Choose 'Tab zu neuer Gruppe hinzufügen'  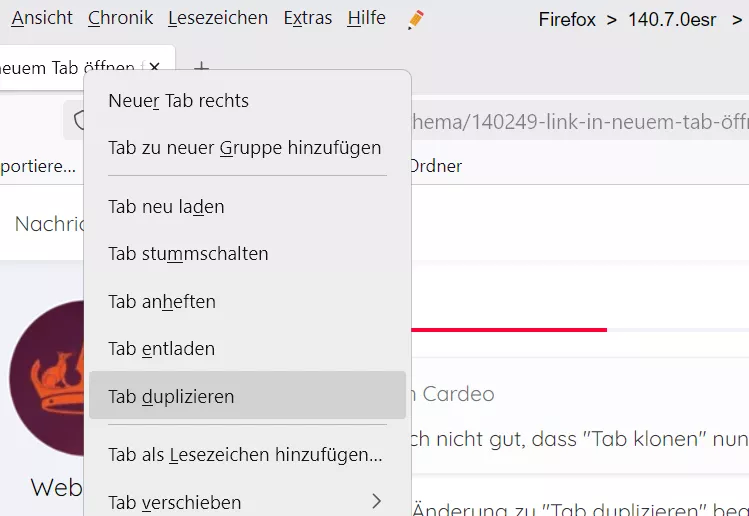247,148
